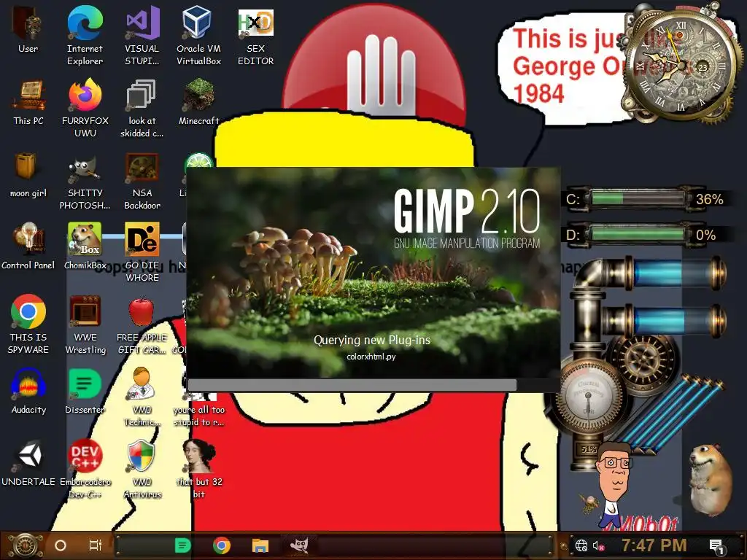Open green Dissenter icon in taskbar
The image size is (747, 560).
tap(182, 545)
